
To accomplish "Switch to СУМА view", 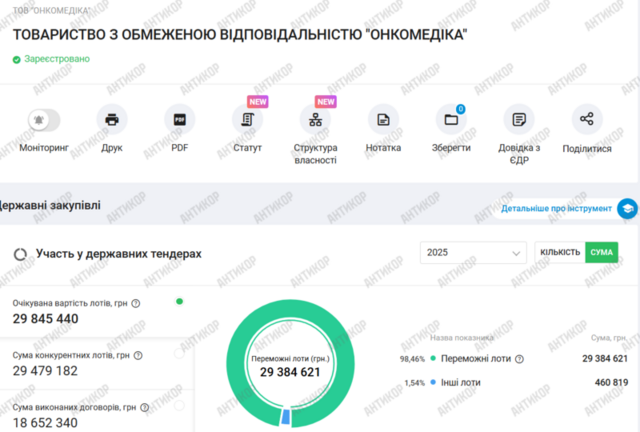I will pyautogui.click(x=602, y=252).
